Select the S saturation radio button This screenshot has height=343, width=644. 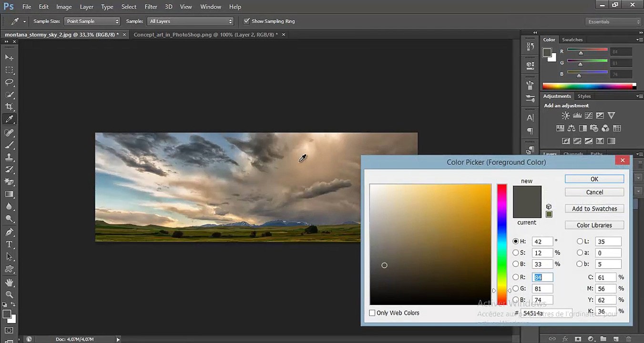(x=516, y=253)
